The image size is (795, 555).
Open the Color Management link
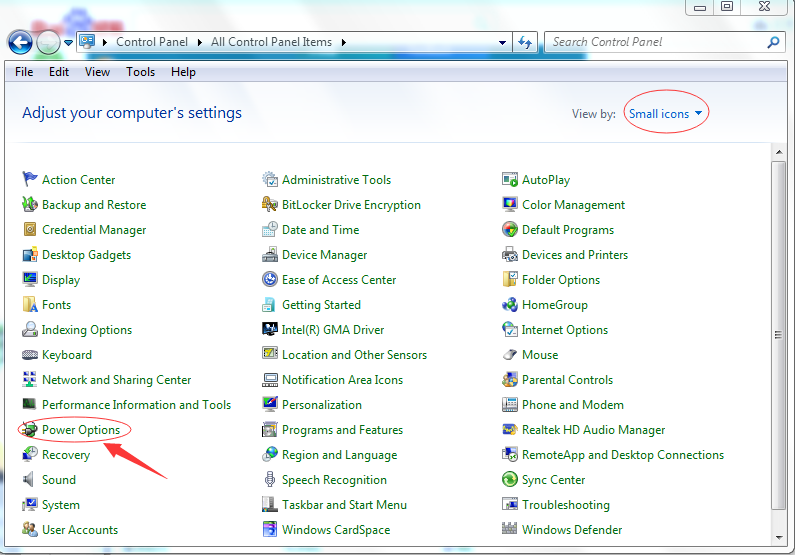pos(573,205)
